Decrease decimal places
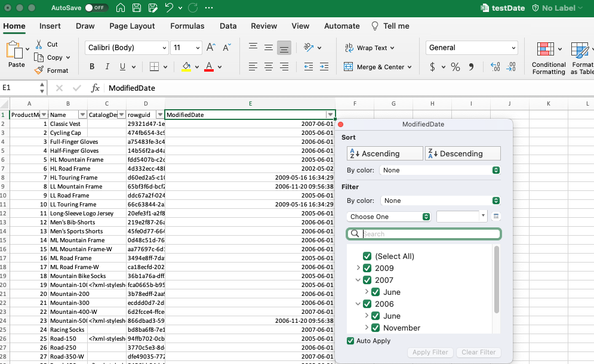This screenshot has height=364, width=594. 510,67
